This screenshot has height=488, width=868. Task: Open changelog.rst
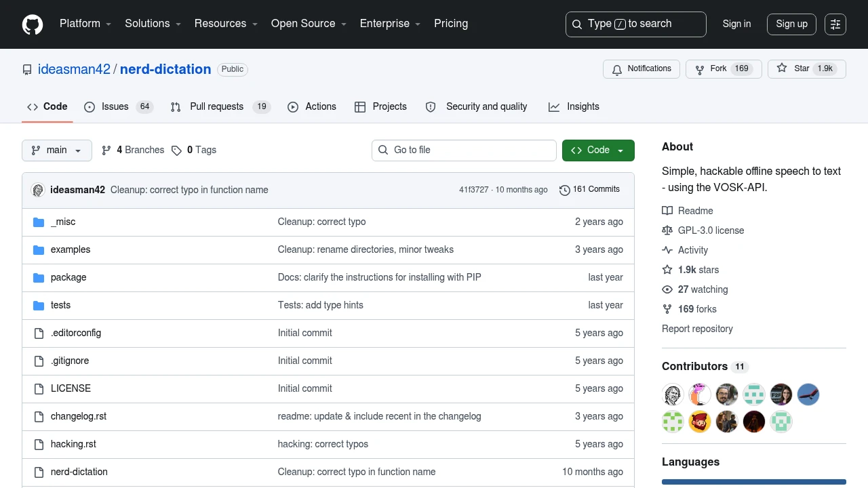tap(79, 416)
